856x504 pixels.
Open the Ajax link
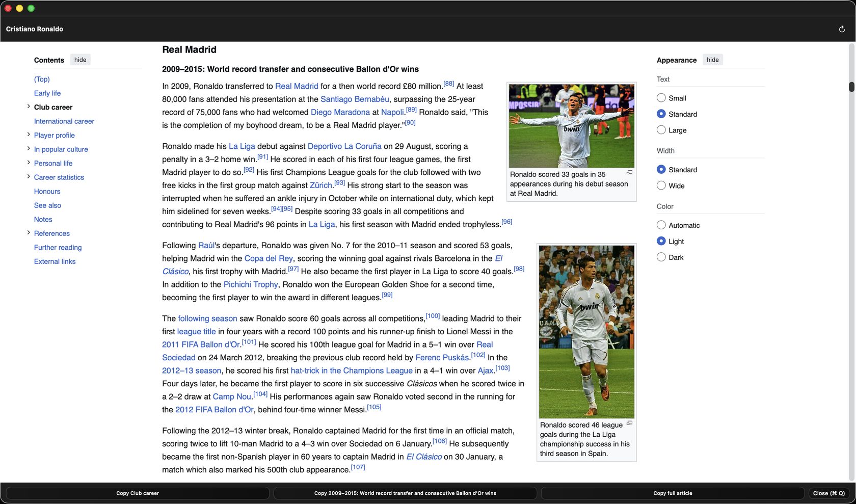[485, 370]
